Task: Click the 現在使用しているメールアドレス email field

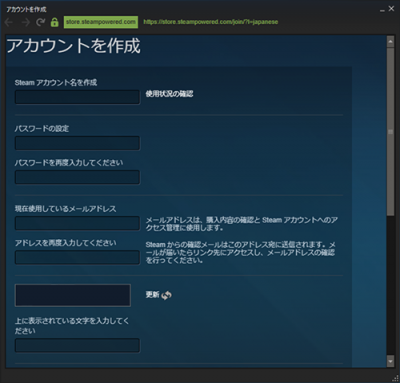Action: point(77,223)
